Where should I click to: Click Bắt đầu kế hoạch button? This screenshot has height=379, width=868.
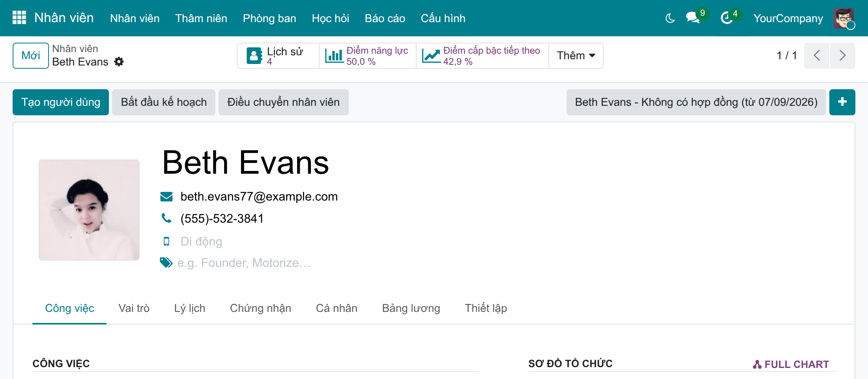click(164, 102)
